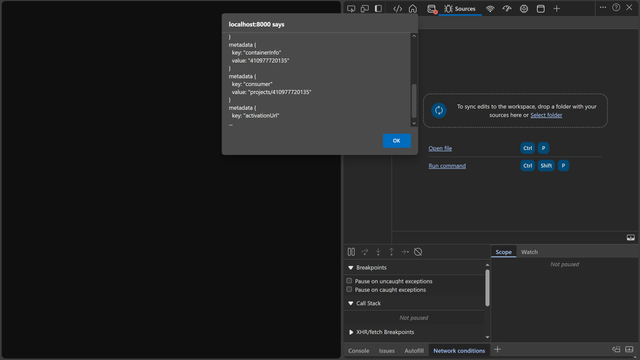
Task: Open the Issues drawer tab
Action: (x=387, y=351)
